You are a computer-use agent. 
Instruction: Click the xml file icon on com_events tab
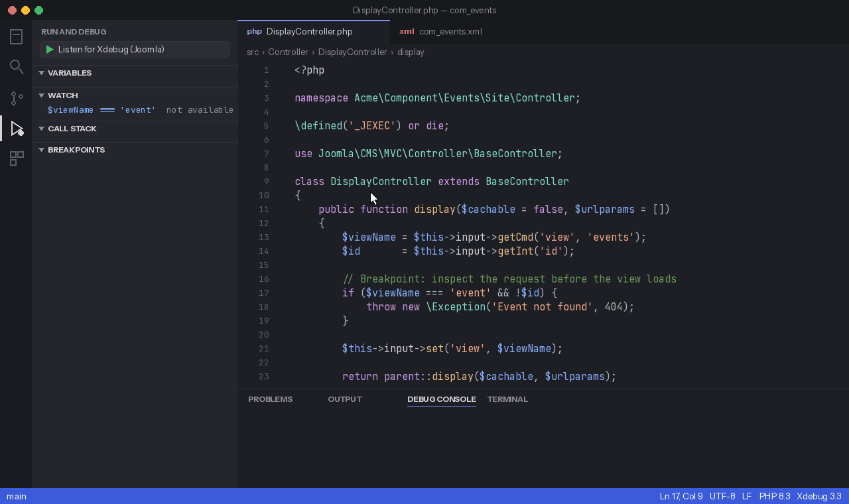click(407, 31)
